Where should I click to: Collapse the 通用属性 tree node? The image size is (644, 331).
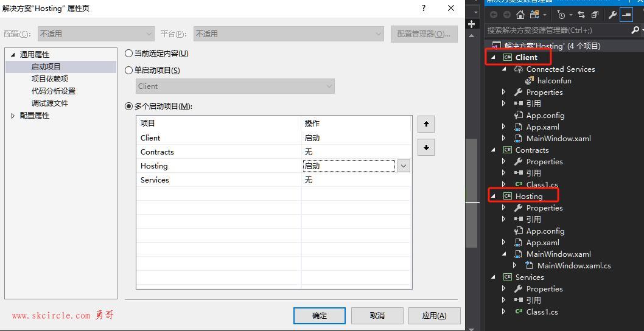[13, 55]
